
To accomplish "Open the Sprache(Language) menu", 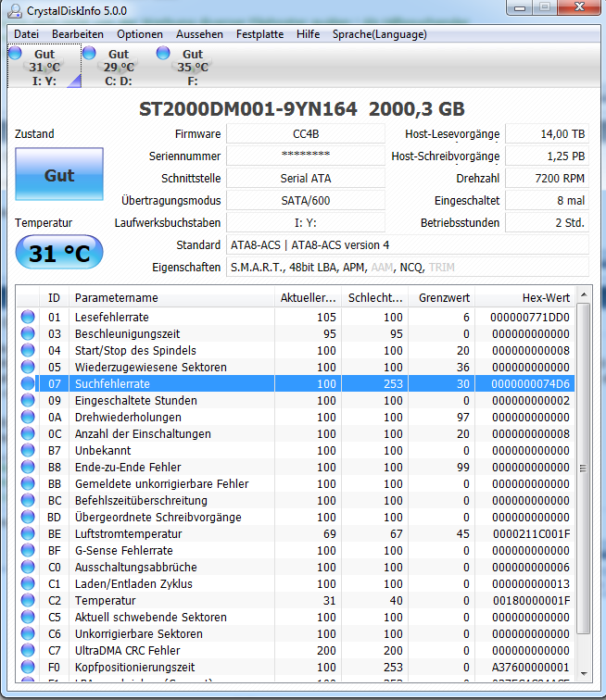I will coord(379,34).
